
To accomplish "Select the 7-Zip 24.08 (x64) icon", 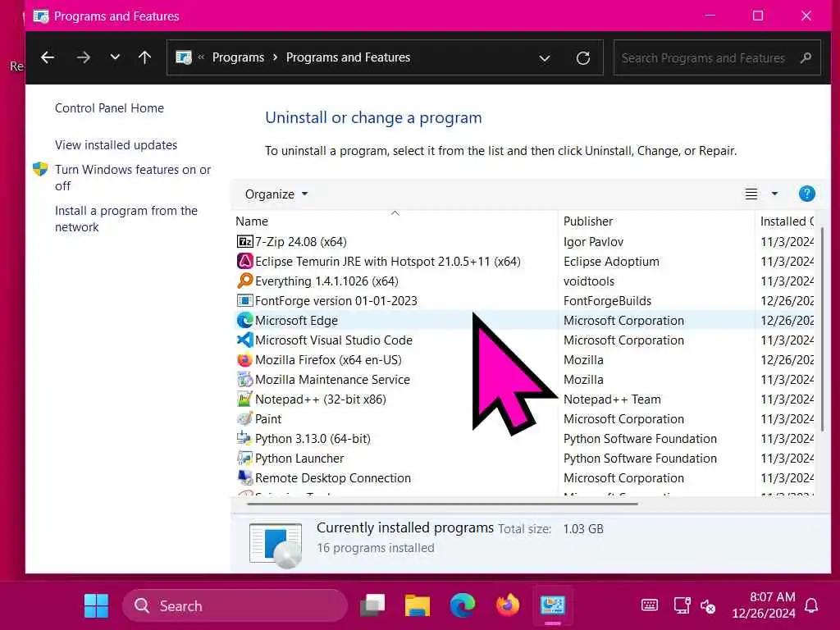I will point(244,242).
